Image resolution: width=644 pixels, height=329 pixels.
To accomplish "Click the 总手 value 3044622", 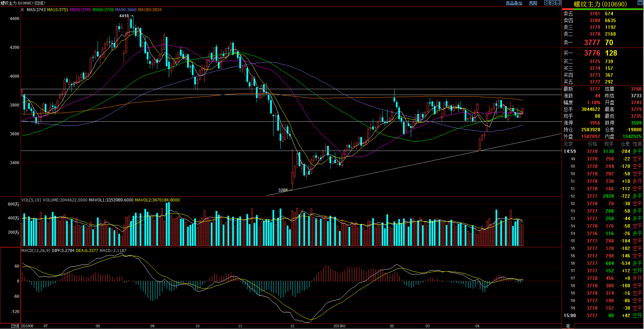I will tap(591, 110).
